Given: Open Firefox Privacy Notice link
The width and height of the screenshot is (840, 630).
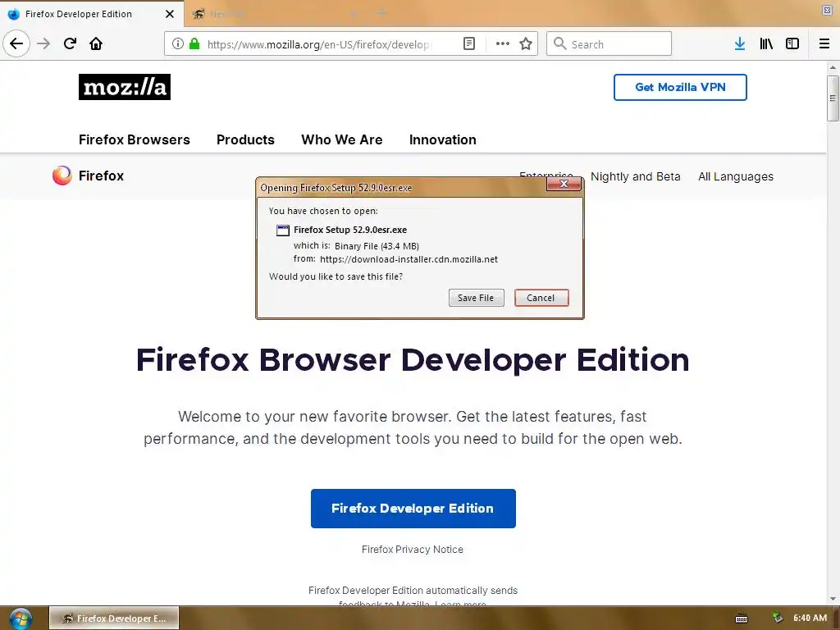Looking at the screenshot, I should [412, 549].
